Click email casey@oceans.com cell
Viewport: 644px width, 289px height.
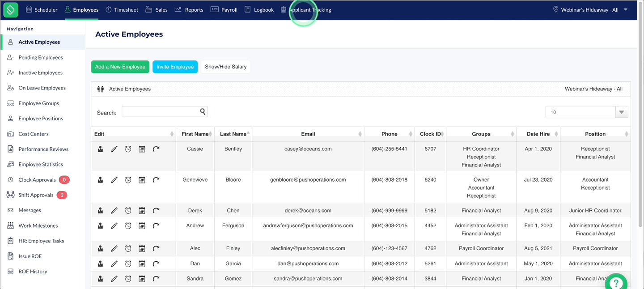tap(308, 149)
